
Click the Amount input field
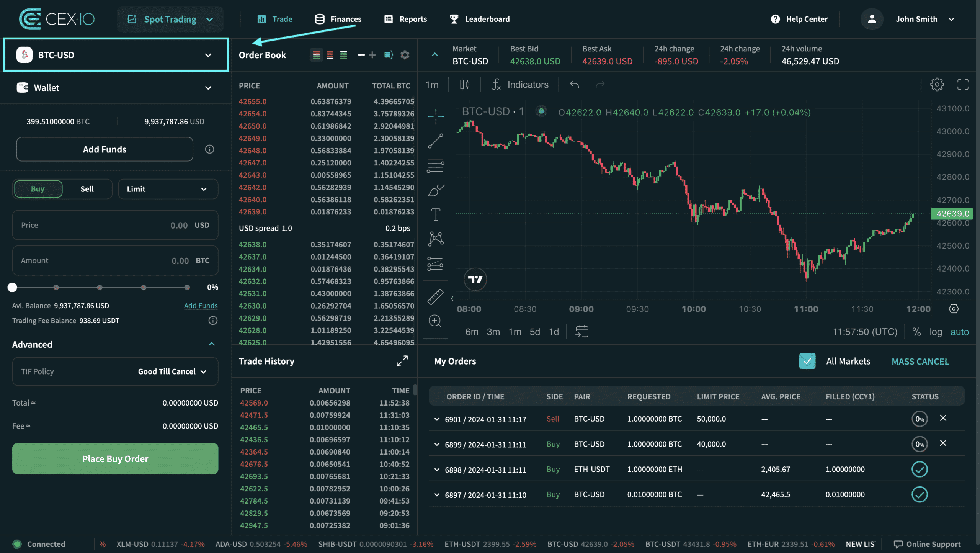[x=115, y=261]
